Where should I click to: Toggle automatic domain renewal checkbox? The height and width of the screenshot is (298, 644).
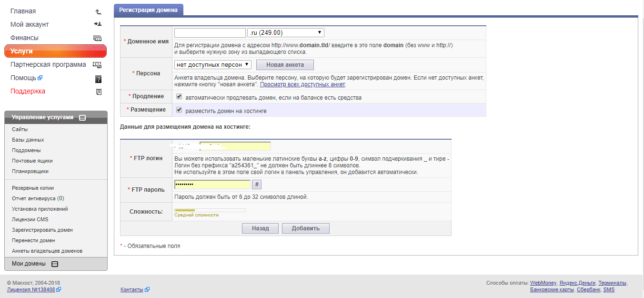click(x=179, y=97)
